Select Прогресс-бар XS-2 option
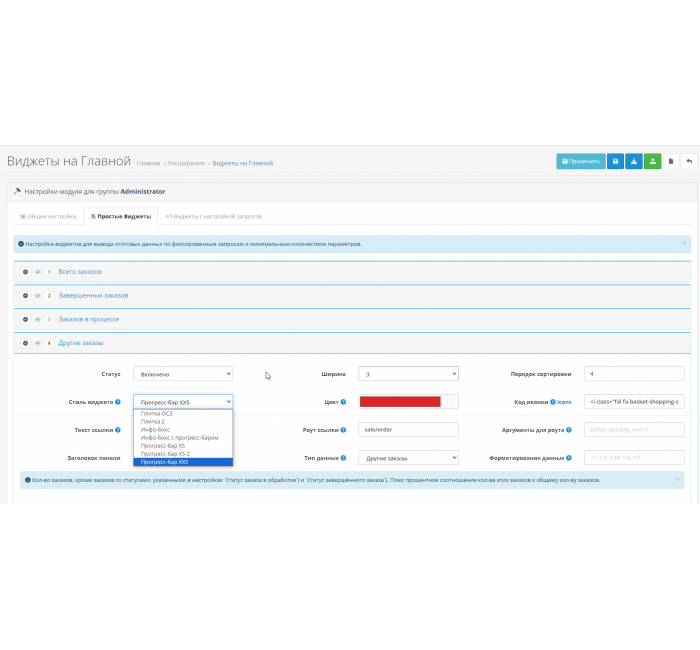 tap(183, 454)
